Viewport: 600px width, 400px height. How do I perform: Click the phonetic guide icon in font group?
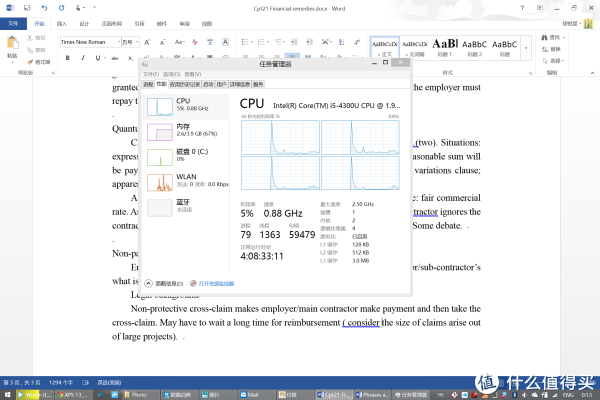click(x=210, y=42)
